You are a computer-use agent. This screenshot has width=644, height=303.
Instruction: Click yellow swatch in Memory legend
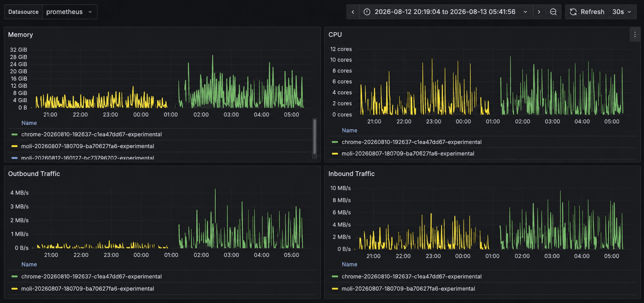pyautogui.click(x=14, y=146)
